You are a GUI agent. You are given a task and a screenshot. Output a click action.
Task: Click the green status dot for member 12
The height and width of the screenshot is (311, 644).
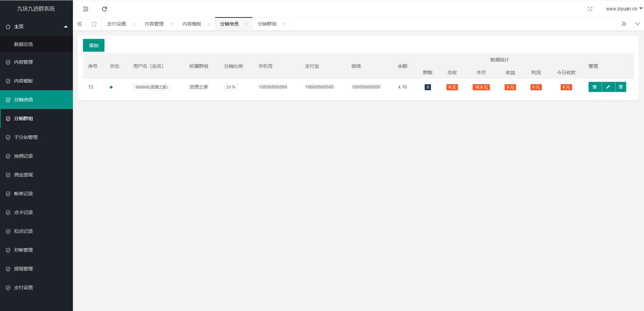pos(112,87)
